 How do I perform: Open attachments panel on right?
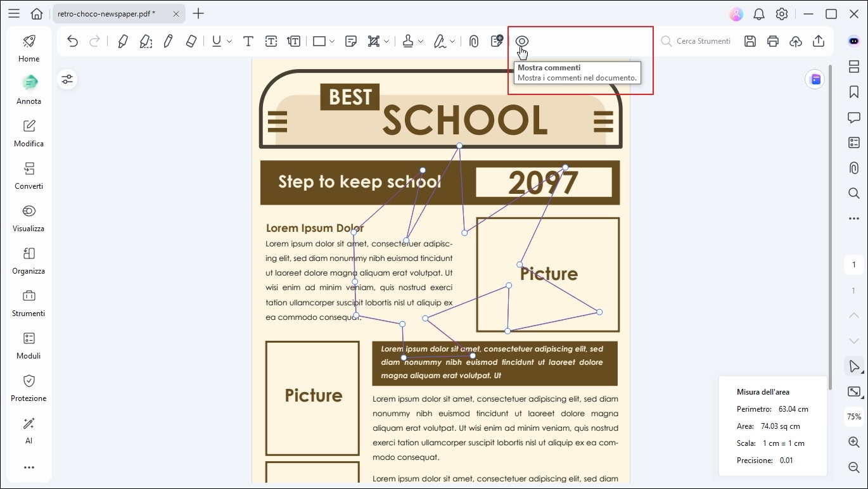tap(854, 168)
